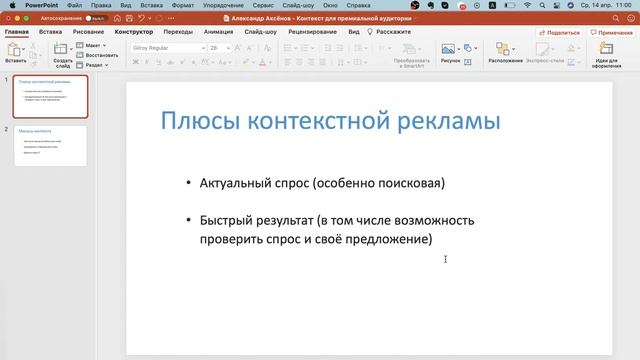Click the numbered list icon
Image resolution: width=640 pixels, height=360 pixels.
[305, 48]
